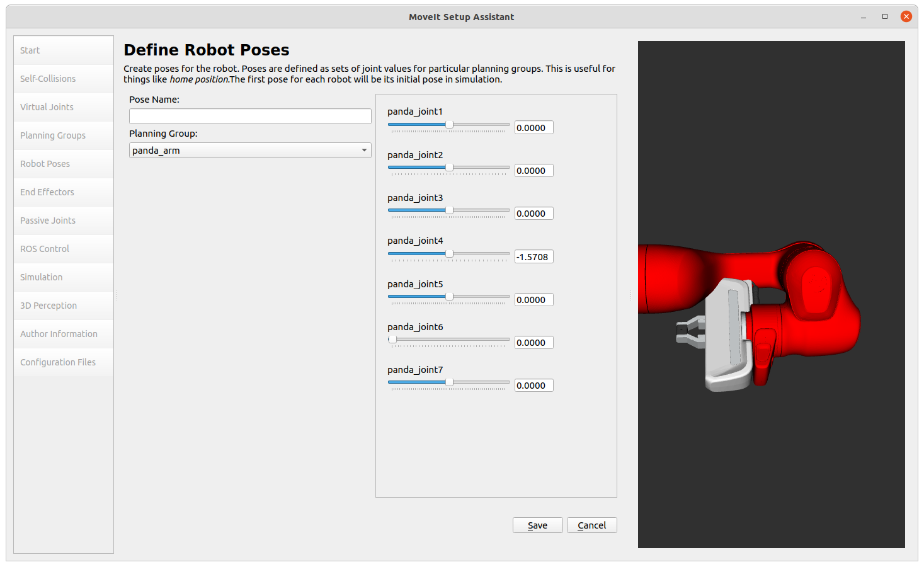Click the panda_joint2 value field
Image resolution: width=924 pixels, height=567 pixels.
[534, 171]
